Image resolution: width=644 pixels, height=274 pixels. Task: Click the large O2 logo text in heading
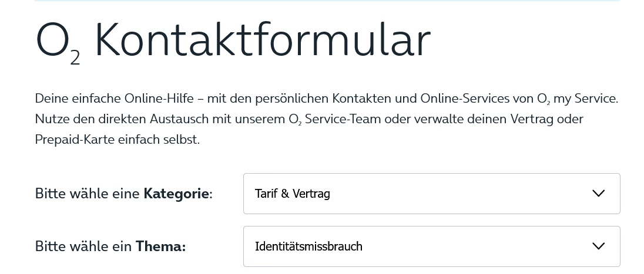coord(57,42)
